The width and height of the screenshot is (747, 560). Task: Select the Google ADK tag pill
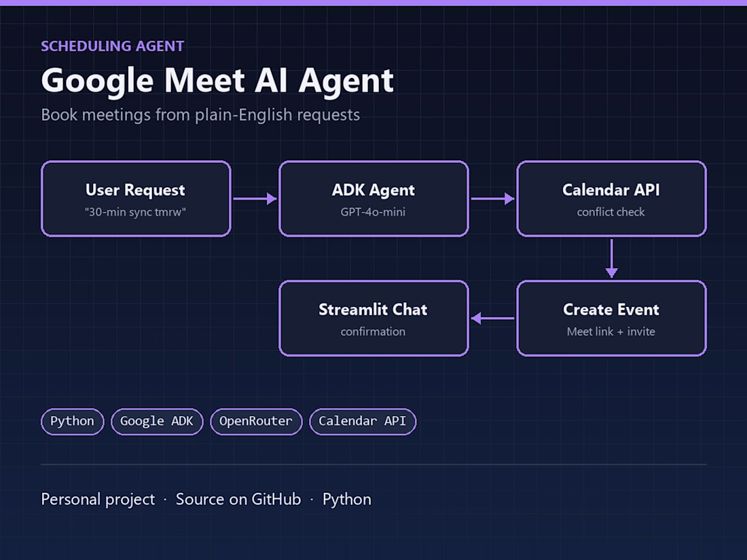pos(157,422)
